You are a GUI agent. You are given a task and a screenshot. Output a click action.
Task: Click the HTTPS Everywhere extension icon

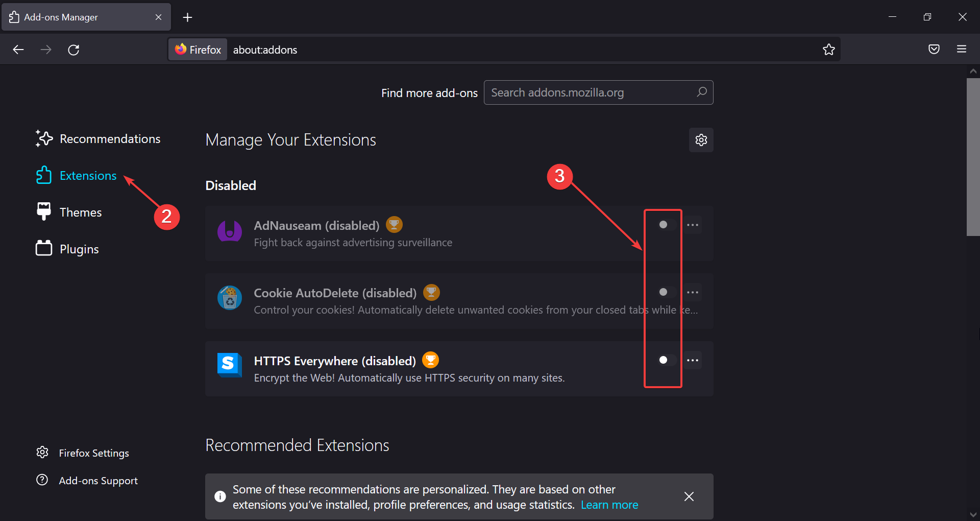pyautogui.click(x=230, y=365)
